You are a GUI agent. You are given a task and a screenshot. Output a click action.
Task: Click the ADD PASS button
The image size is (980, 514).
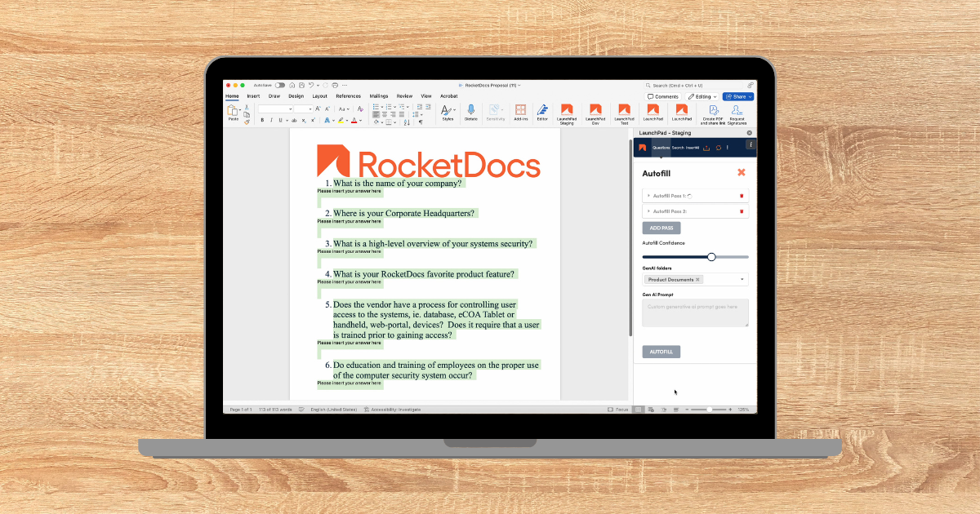pos(661,228)
